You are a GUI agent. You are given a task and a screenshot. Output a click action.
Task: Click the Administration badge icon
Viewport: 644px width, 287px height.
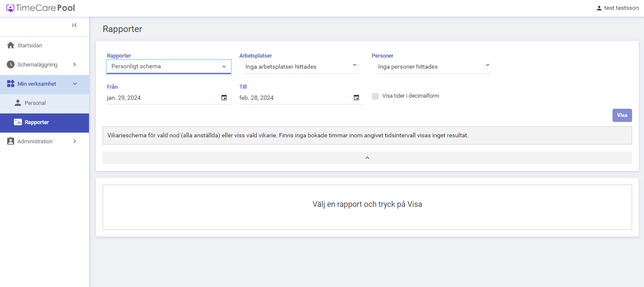click(11, 141)
